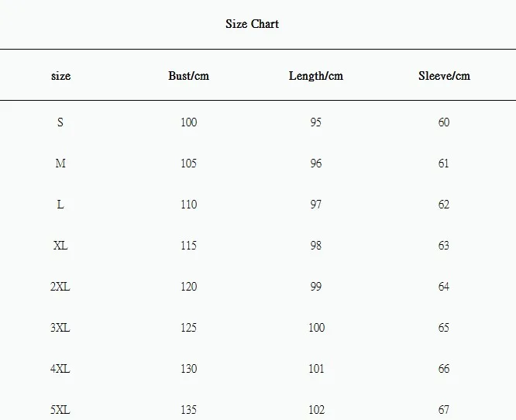Screen dimensions: 516x420
Task: Select the 3XL size row label
Action: (x=60, y=328)
